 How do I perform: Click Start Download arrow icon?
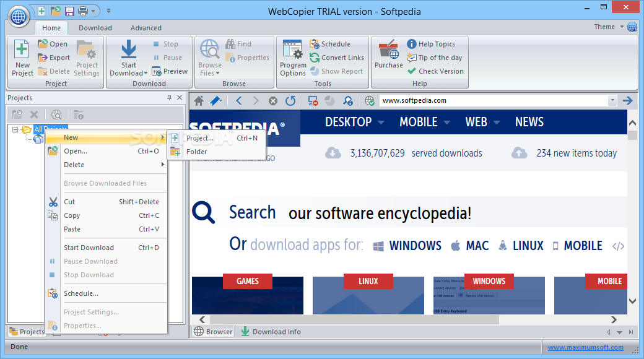129,50
